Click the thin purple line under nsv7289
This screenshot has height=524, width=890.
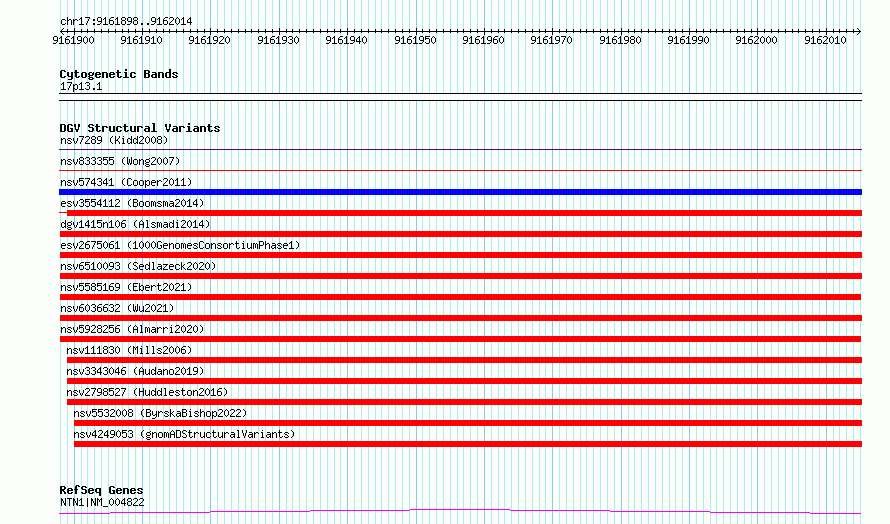460,149
